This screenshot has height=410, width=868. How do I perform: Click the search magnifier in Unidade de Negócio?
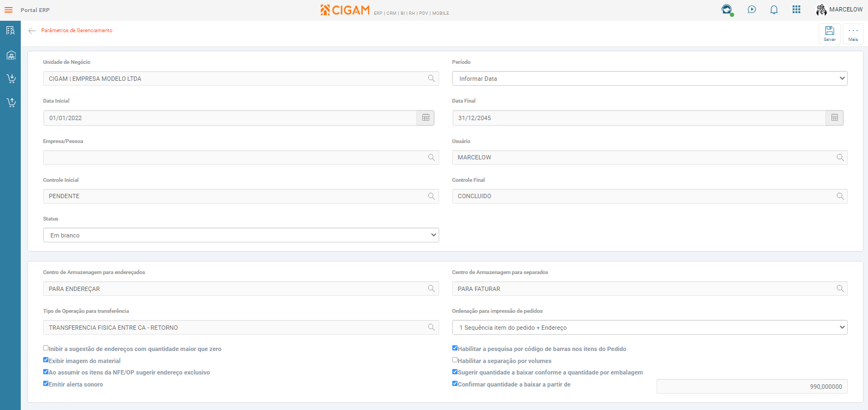[x=432, y=79]
